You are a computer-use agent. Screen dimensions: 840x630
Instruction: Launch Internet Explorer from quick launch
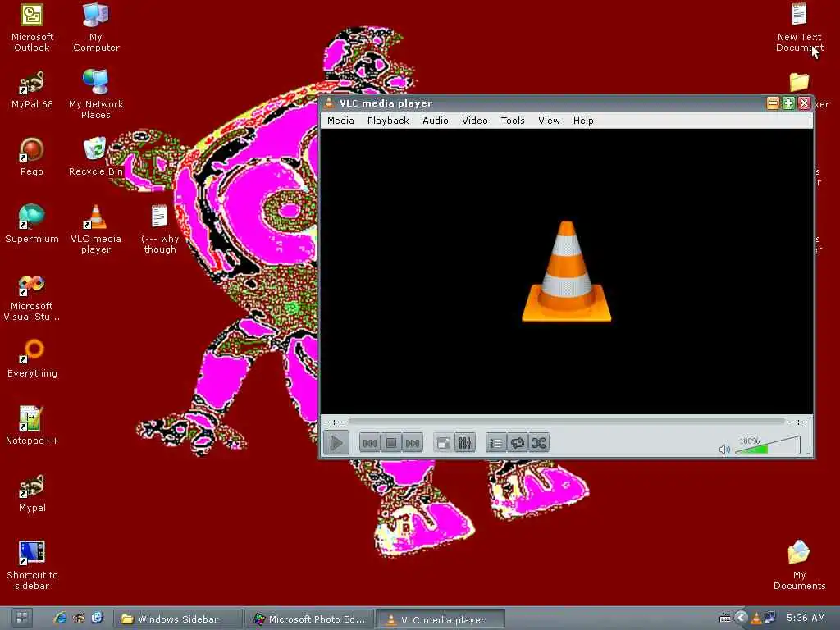[x=60, y=619]
